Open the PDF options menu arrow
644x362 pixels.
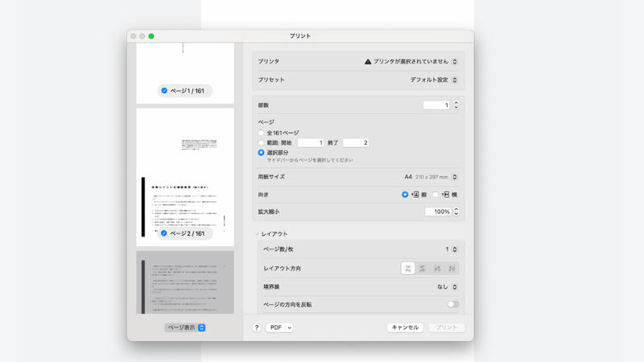click(290, 327)
